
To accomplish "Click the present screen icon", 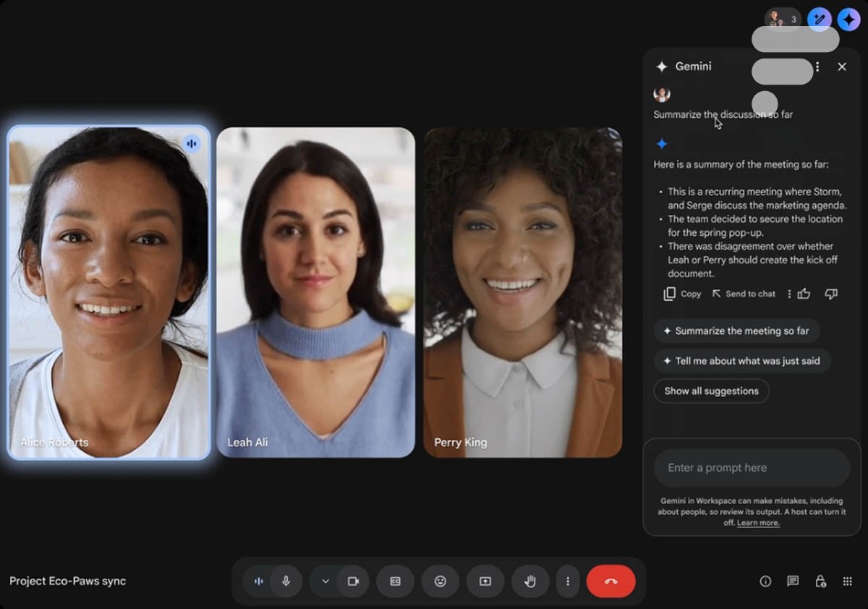I will pyautogui.click(x=485, y=582).
